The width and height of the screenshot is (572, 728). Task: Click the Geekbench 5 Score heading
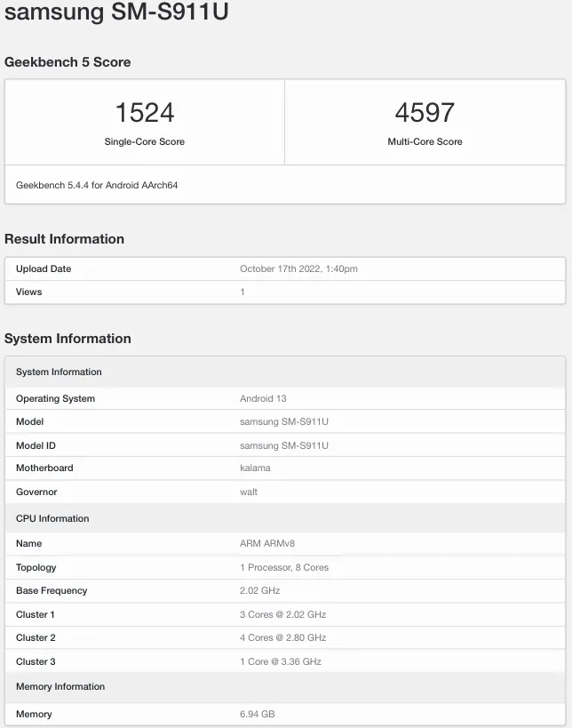pos(68,62)
